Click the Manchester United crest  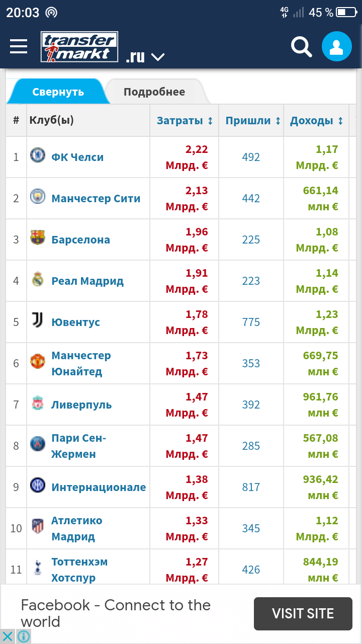(x=38, y=361)
